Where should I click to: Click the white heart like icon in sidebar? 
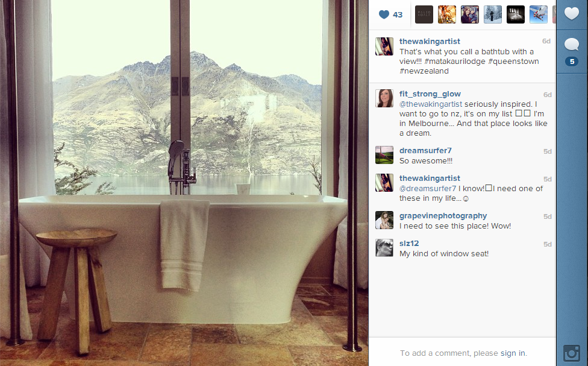tap(572, 13)
